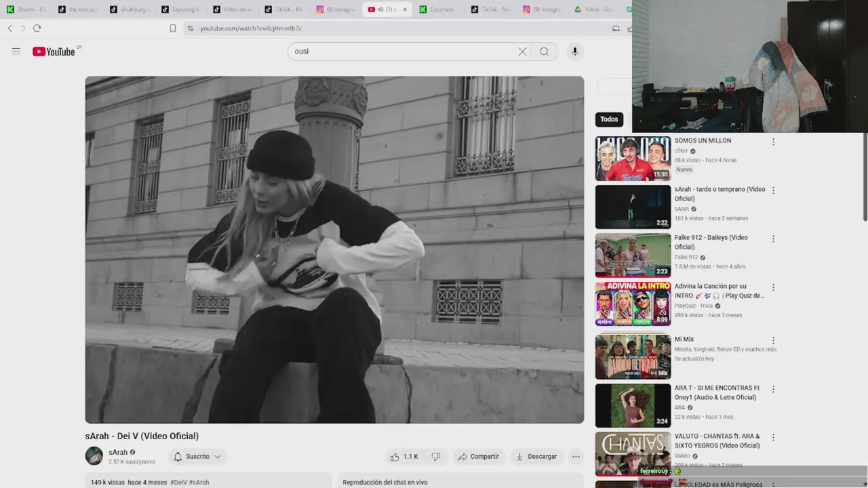Screen dimensions: 868x488
Task: Open SOMOS UN MILLON thumbnail
Action: [633, 159]
